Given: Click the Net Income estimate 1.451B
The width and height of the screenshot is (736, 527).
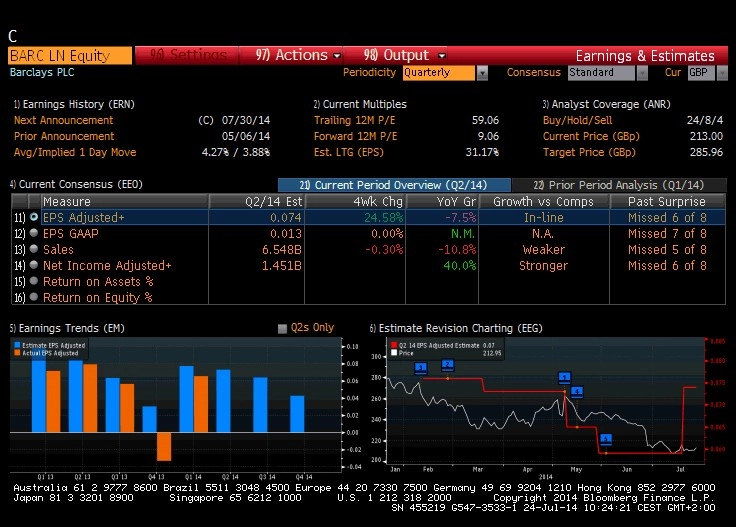Looking at the screenshot, I should 282,265.
